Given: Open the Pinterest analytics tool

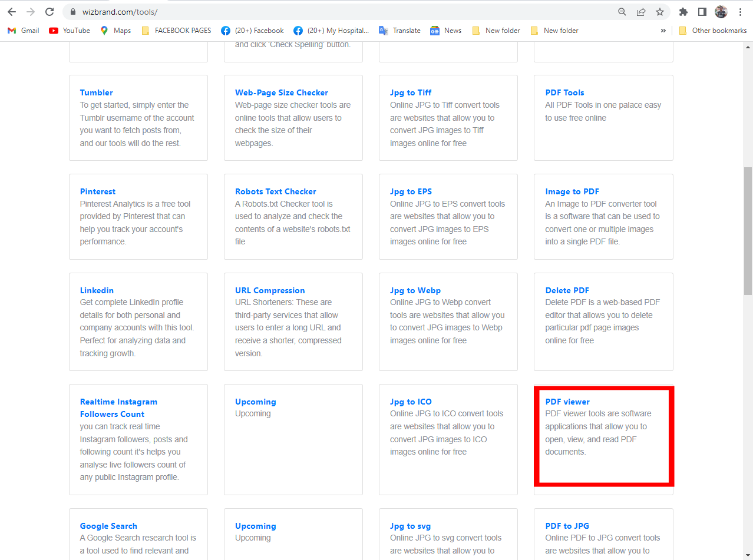Looking at the screenshot, I should pos(97,191).
